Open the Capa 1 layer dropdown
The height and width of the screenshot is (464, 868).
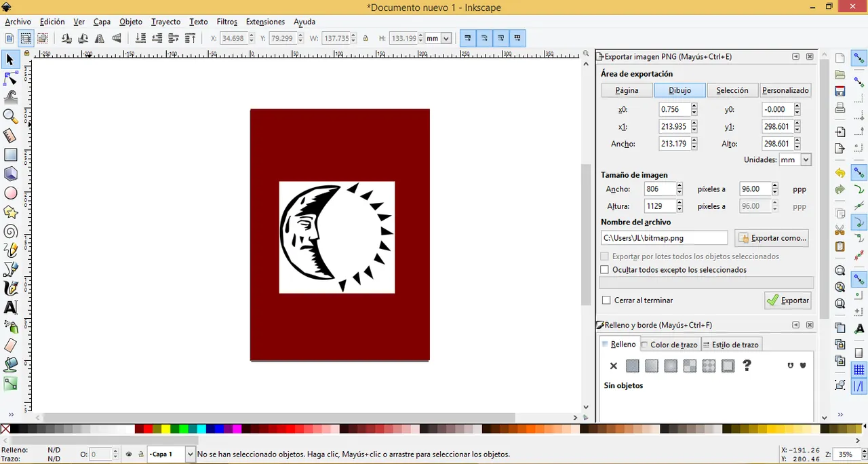[x=190, y=454]
